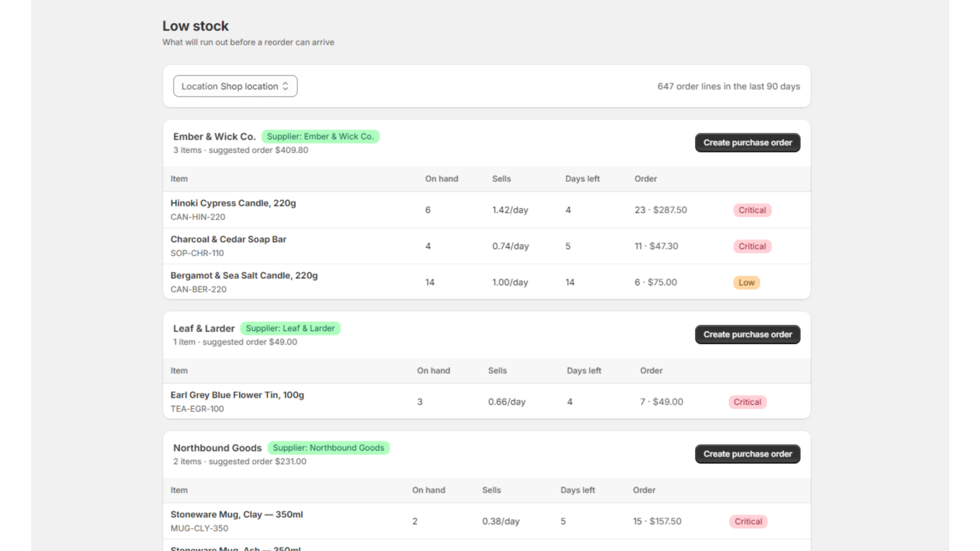This screenshot has width=980, height=551.
Task: Click the up-down chevron in Location selector
Action: click(x=285, y=86)
